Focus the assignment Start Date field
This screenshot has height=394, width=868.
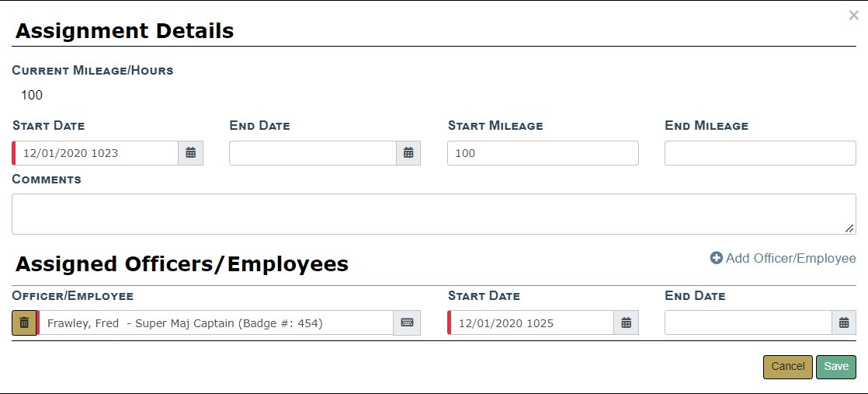(x=97, y=153)
